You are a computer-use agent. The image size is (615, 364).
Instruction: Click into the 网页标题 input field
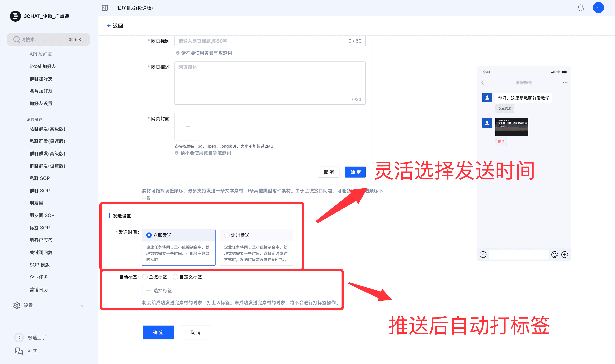pos(260,41)
